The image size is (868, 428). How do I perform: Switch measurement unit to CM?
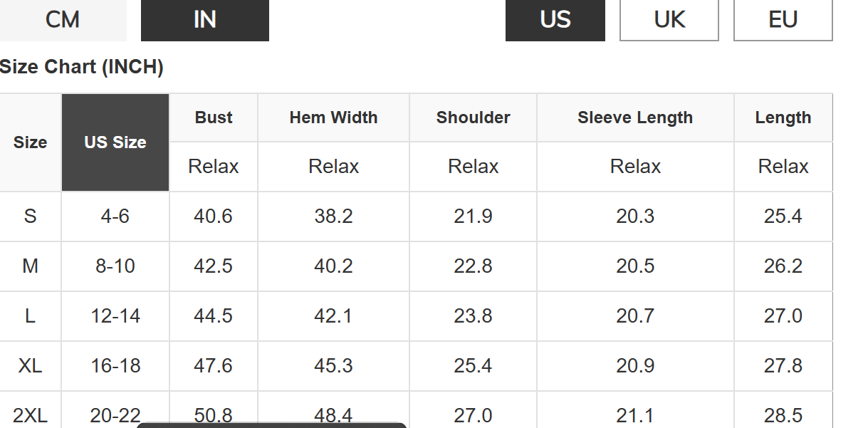[63, 20]
